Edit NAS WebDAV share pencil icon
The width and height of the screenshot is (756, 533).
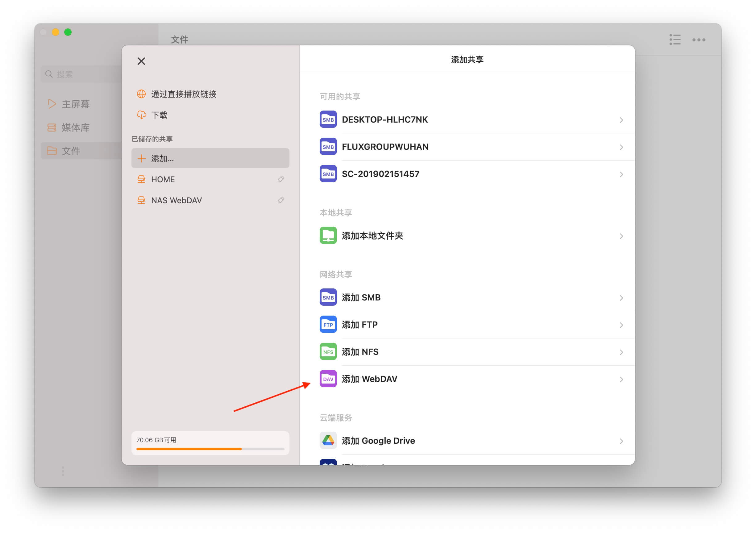280,200
